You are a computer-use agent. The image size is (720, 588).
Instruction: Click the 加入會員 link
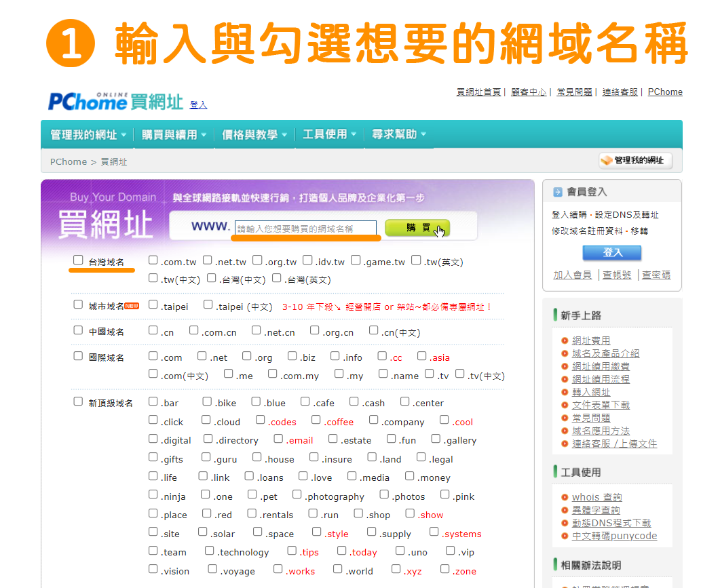click(x=572, y=275)
